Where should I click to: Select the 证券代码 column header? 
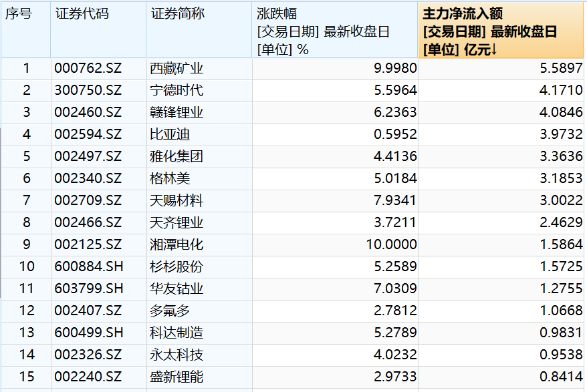coord(98,30)
